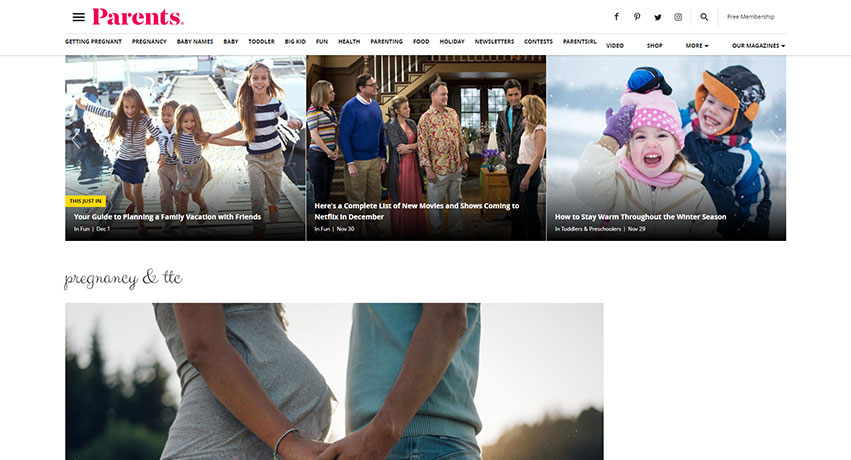Open the Instagram icon link
This screenshot has height=460, width=851.
pyautogui.click(x=678, y=17)
